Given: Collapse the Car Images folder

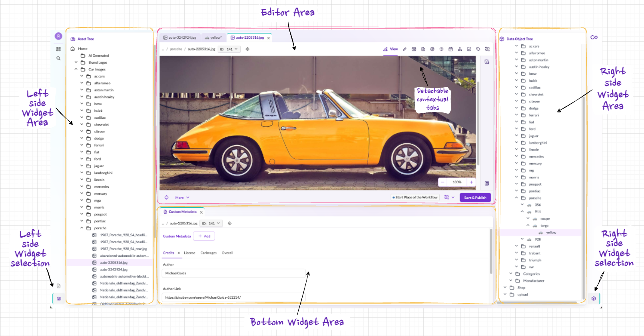Looking at the screenshot, I should (x=76, y=69).
